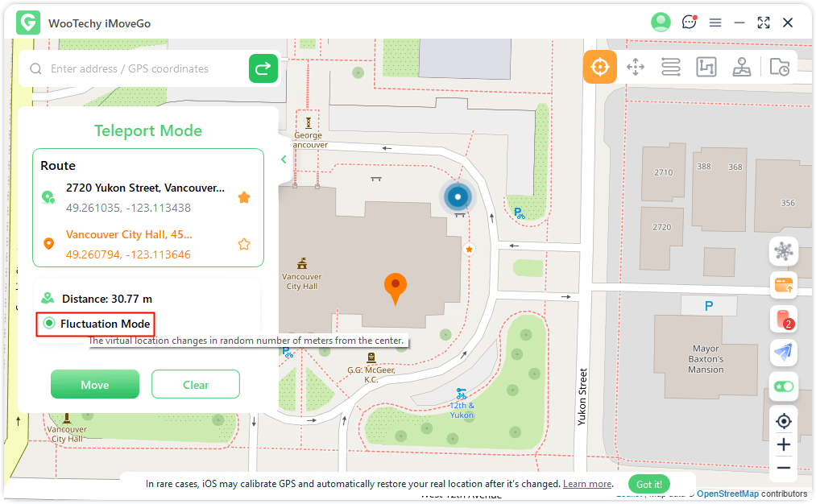Viewport: 816px width, 504px height.
Task: Toggle the green switch on right sidebar
Action: (784, 386)
